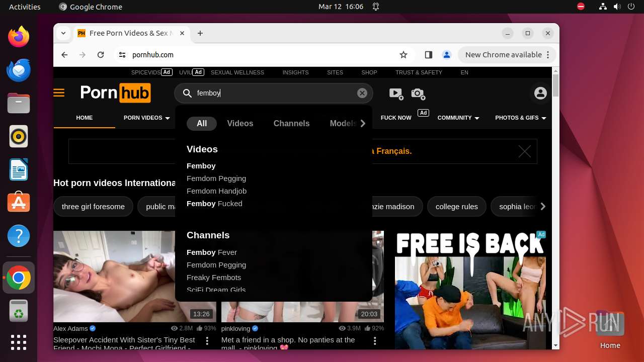Switch to the Models search filter tab
Screen dimensions: 644x362
343,123
